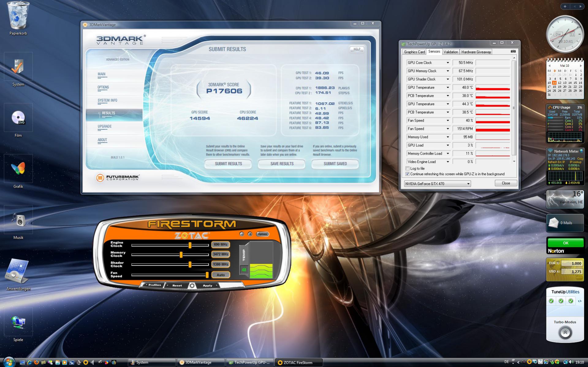Screen dimensions: 588x367
Task: Click the TuneUp refresh arrows icon
Action: (579, 301)
